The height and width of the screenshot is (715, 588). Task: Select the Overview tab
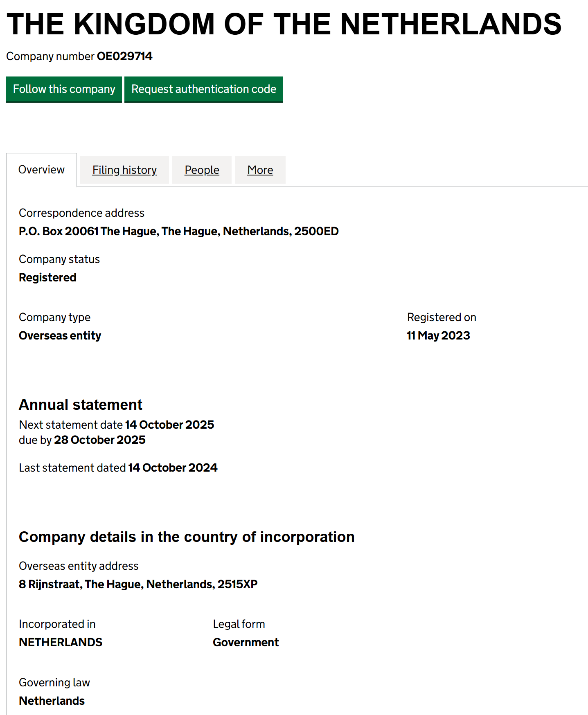(41, 170)
